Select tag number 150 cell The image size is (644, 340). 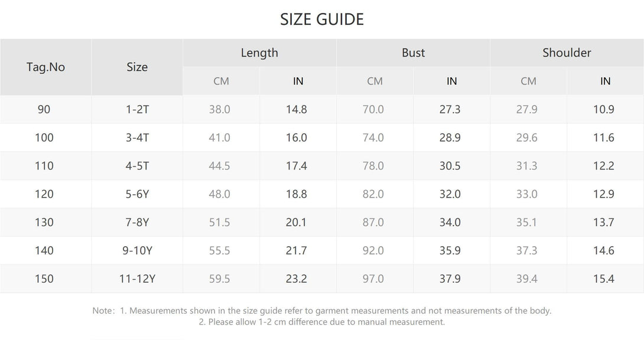click(x=44, y=279)
